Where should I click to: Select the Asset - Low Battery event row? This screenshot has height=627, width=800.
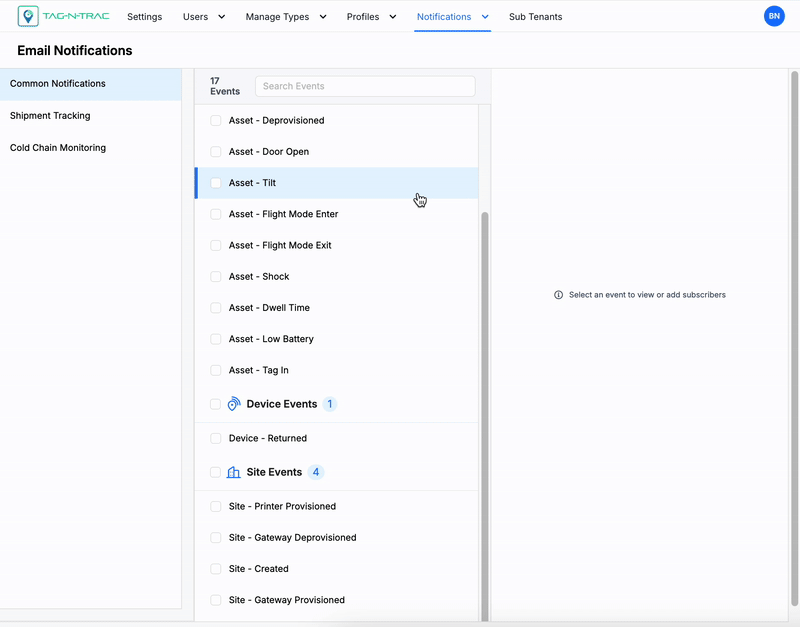point(337,339)
